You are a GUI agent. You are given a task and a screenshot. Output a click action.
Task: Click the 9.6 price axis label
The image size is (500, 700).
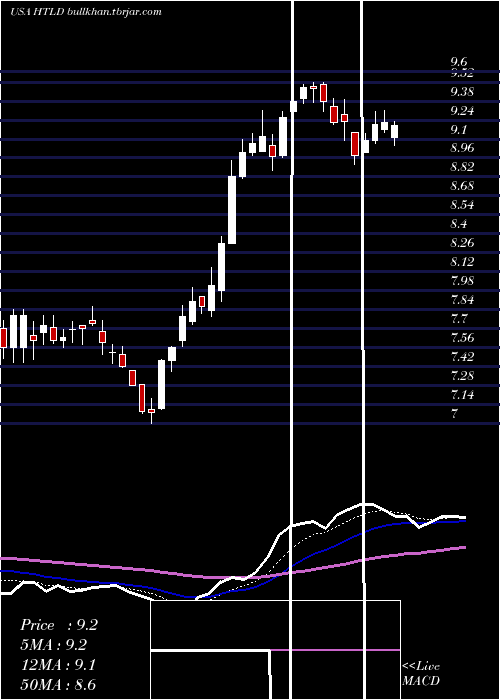click(x=459, y=62)
